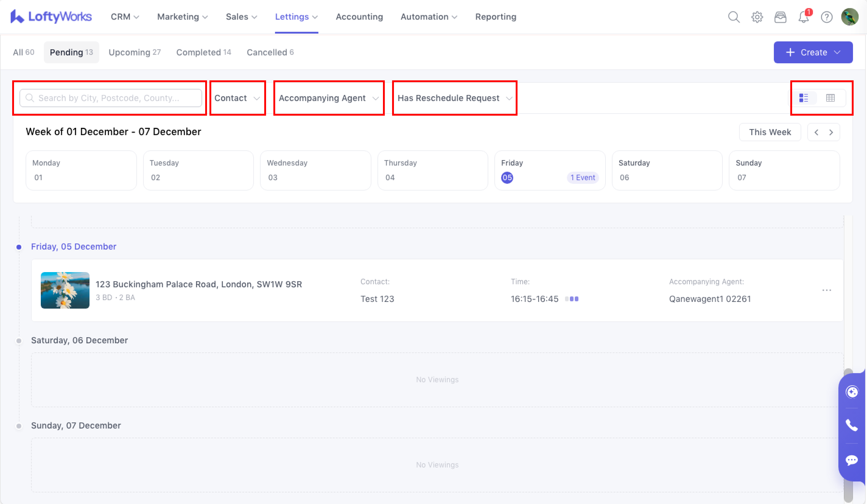This screenshot has width=867, height=504.
Task: Open the help question mark icon
Action: point(827,17)
